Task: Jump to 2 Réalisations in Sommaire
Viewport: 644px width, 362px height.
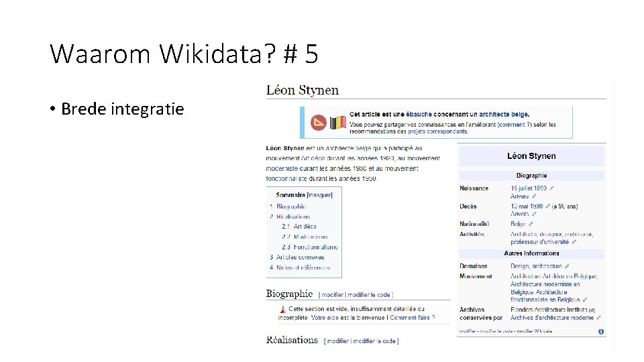Action: (x=290, y=217)
